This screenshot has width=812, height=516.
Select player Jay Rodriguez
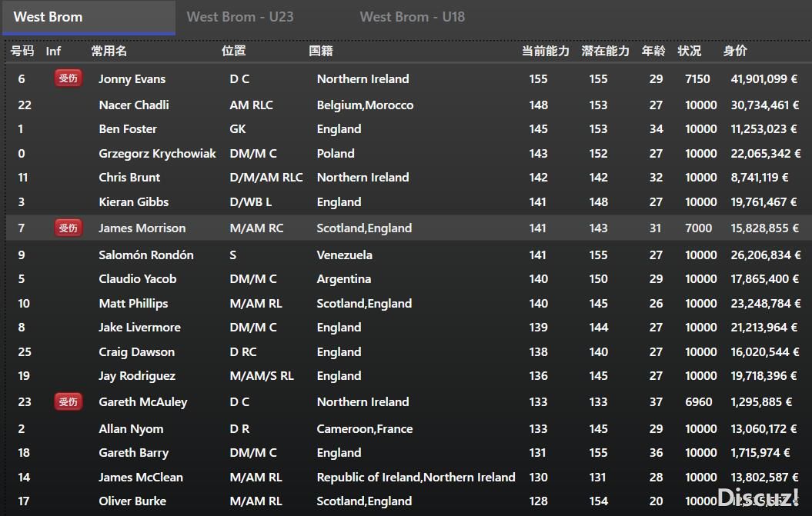(x=137, y=376)
